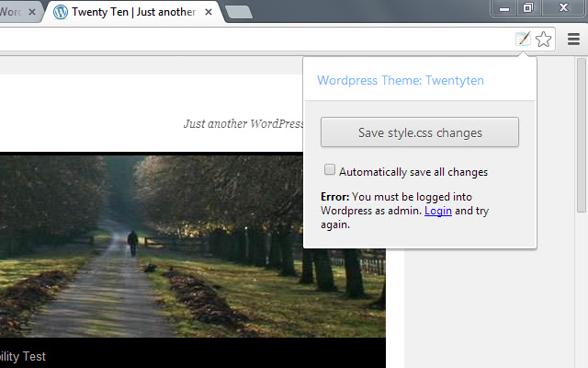Switch to the Twenty Ten tab

(x=133, y=12)
